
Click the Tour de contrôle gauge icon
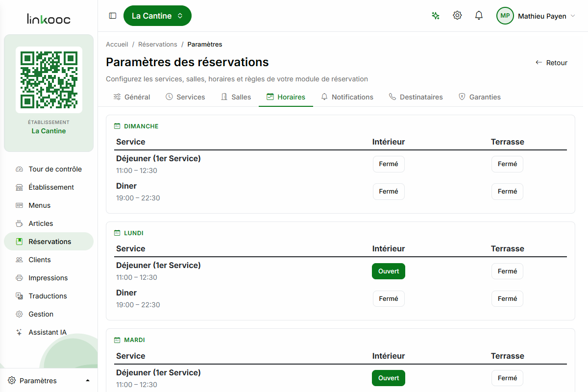[x=20, y=169]
